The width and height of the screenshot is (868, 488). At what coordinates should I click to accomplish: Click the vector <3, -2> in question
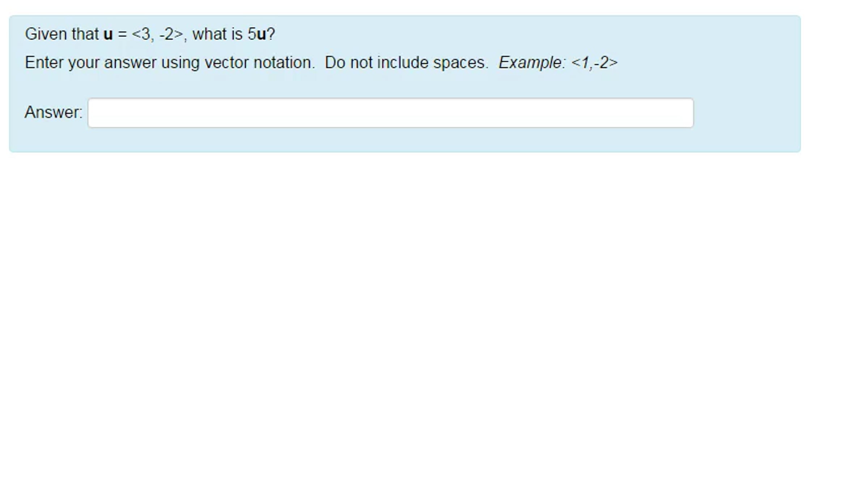[x=157, y=34]
